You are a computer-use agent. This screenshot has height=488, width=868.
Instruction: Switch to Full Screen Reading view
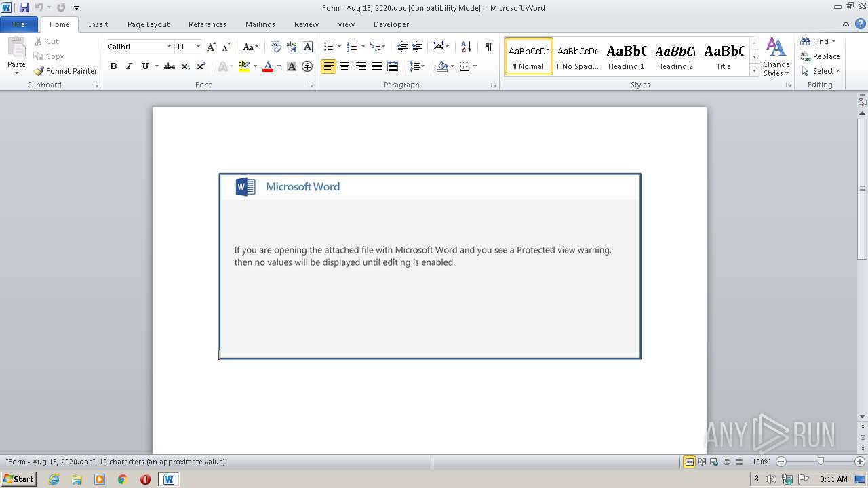pyautogui.click(x=701, y=462)
